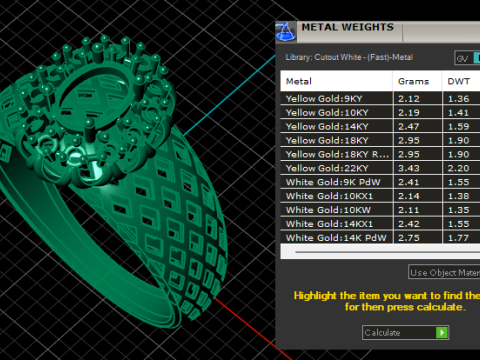Click the 2.12 grams value
480x360 pixels.
click(409, 99)
